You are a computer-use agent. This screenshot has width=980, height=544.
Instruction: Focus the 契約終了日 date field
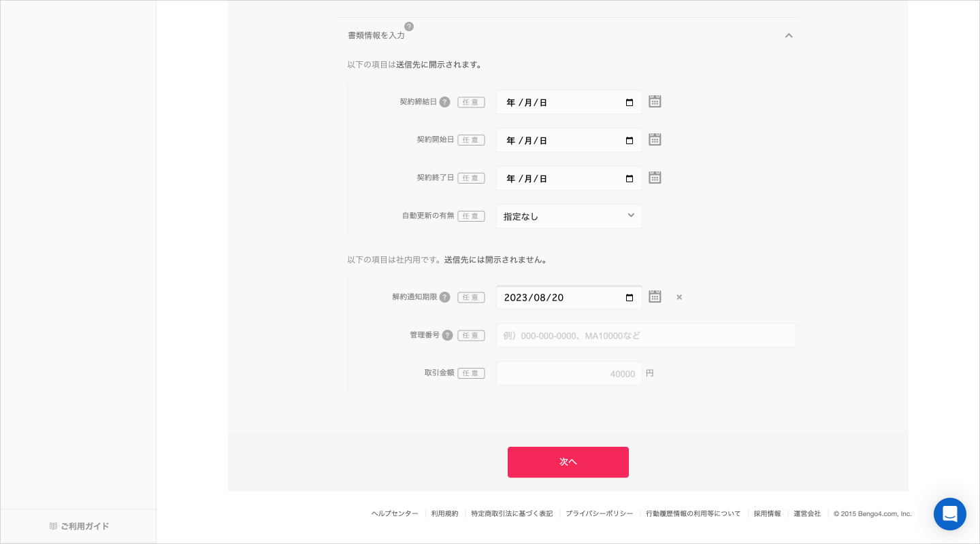tap(569, 178)
